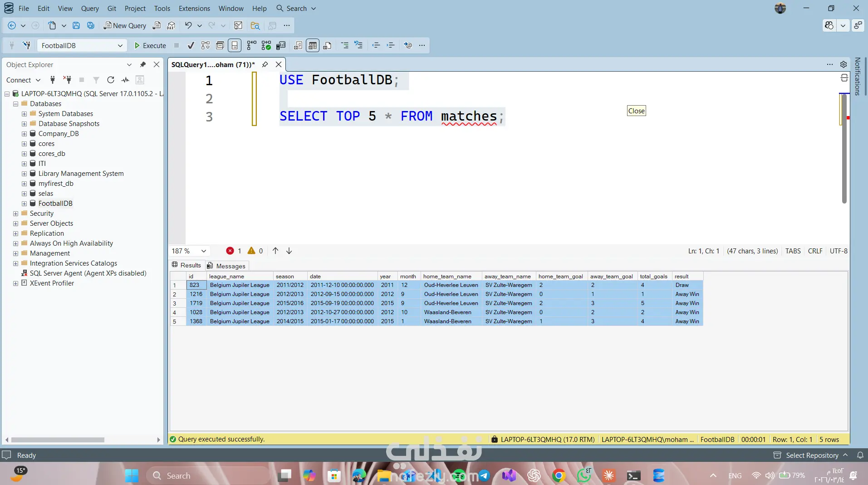
Task: Click the Object Explorer horizontal scrollbar
Action: pyautogui.click(x=58, y=440)
